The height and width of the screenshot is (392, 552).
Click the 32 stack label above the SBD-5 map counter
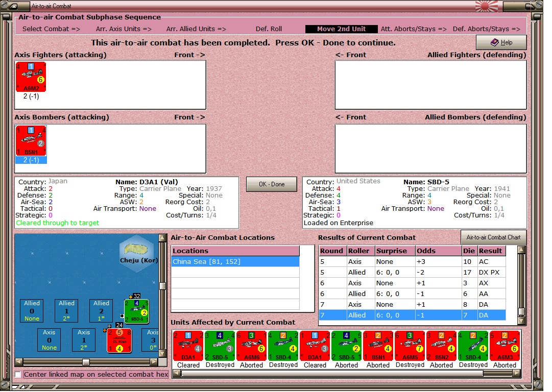coord(137,296)
